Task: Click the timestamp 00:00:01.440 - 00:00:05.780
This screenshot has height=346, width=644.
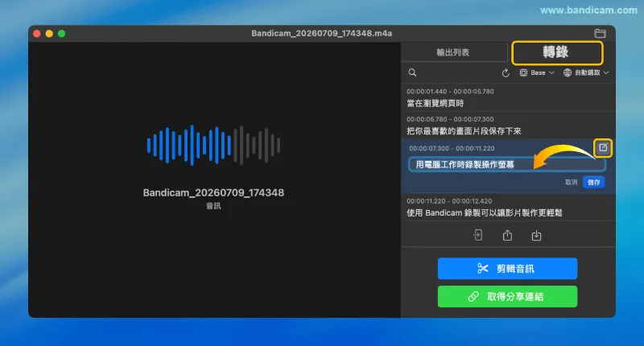Action: point(450,92)
